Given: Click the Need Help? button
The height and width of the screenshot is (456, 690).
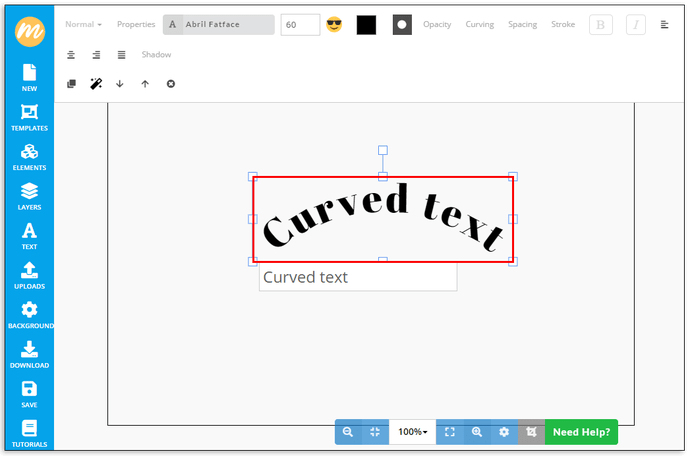Looking at the screenshot, I should [x=581, y=432].
